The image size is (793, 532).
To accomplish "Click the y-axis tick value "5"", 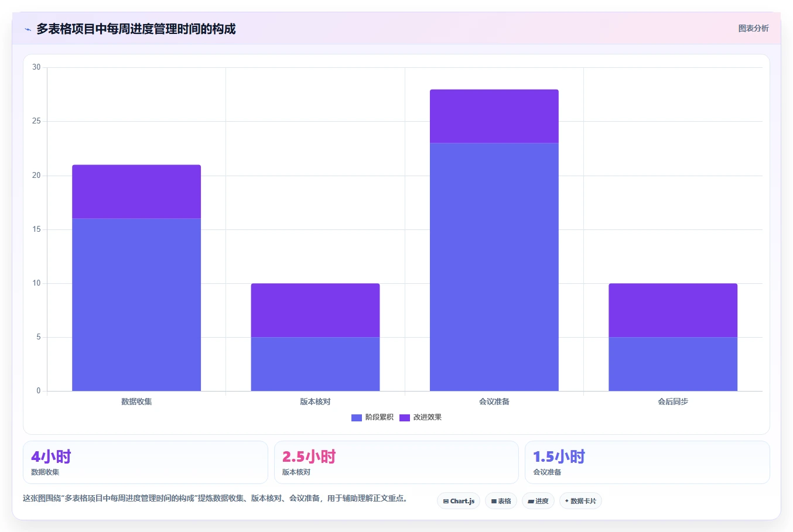I will 39,337.
